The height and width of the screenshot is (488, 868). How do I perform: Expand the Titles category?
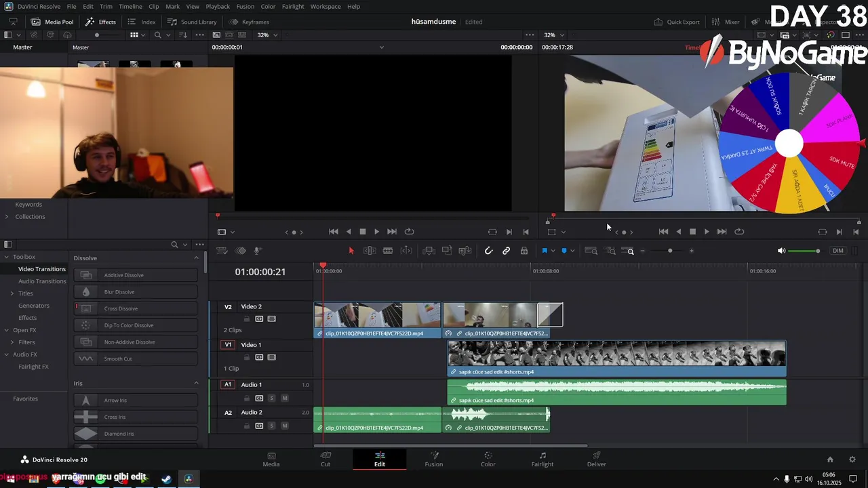[x=12, y=293]
